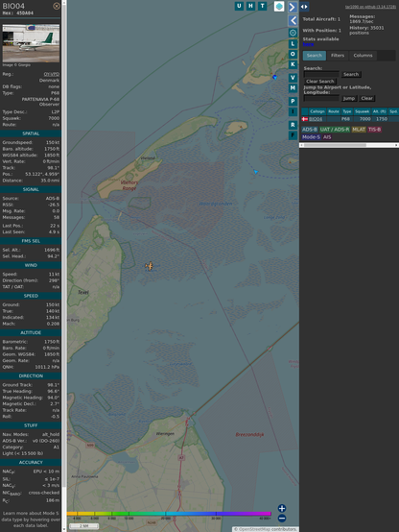399x532 pixels.
Task: Open the map layer selector icon
Action: (x=279, y=6)
